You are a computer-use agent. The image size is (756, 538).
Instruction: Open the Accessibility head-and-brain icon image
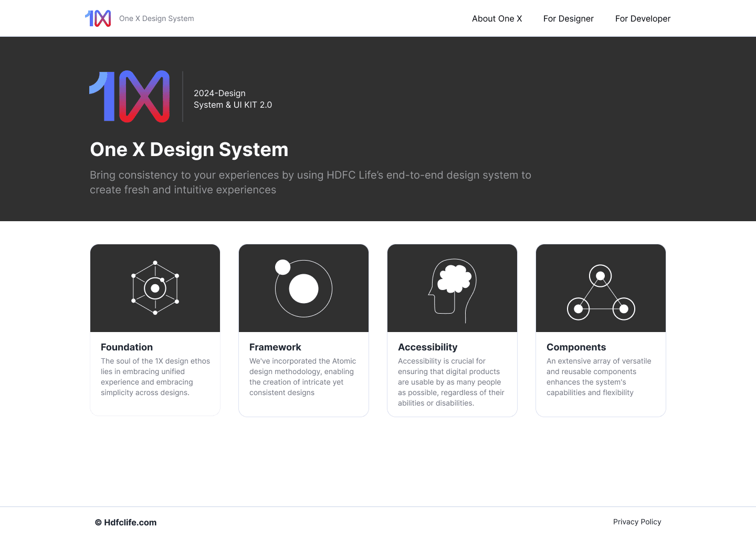[452, 288]
